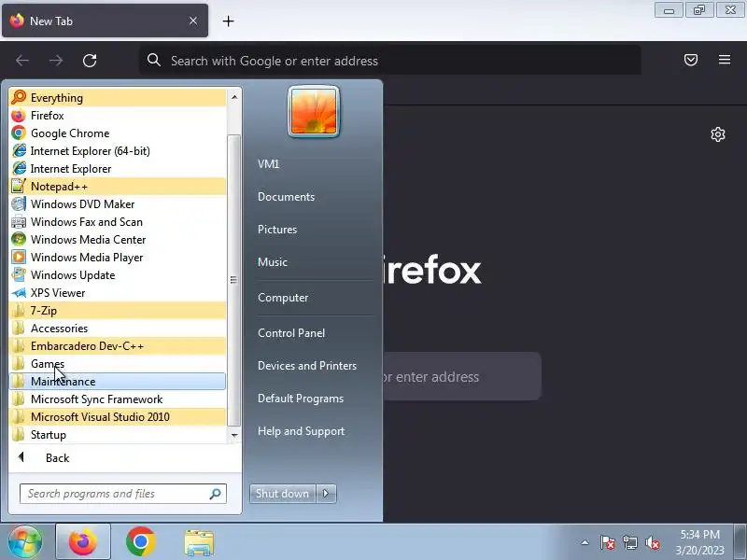Launch Windows Media Center

tap(118, 240)
